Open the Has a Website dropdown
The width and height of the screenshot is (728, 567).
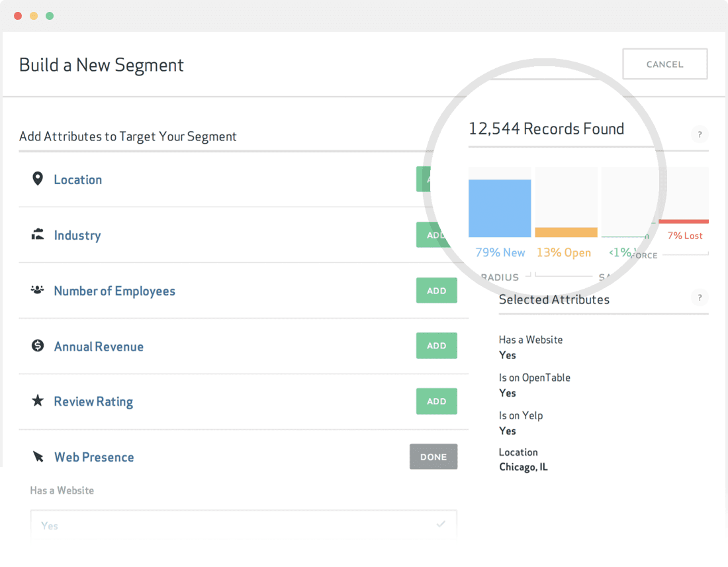(x=244, y=525)
